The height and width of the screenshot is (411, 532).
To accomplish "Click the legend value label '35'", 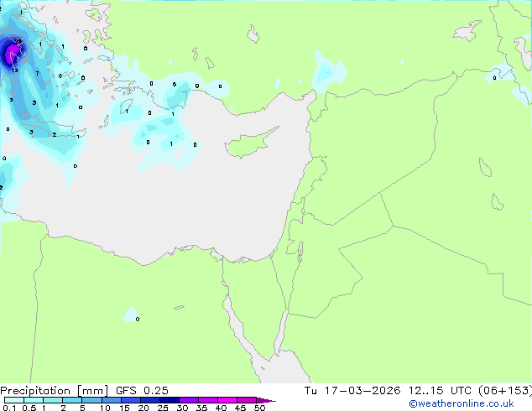I will pyautogui.click(x=201, y=408).
